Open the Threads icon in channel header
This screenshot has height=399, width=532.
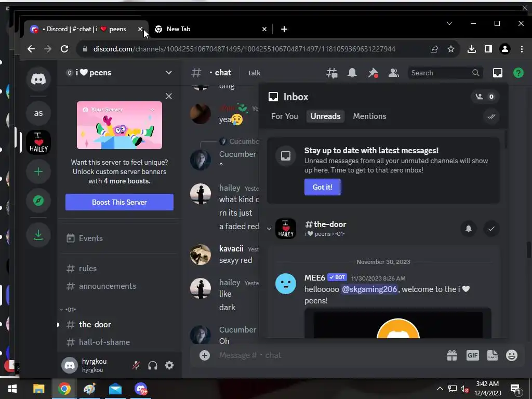pyautogui.click(x=331, y=73)
